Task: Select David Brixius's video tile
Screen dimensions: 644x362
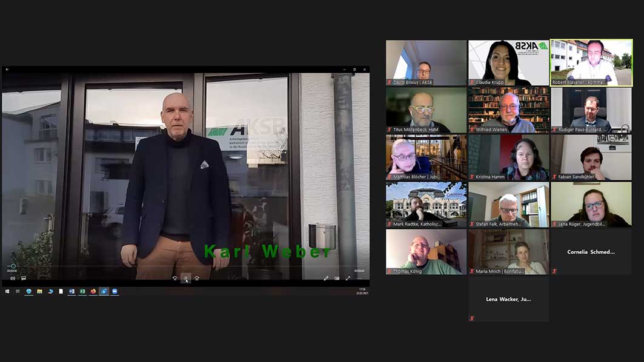Action: click(x=426, y=63)
